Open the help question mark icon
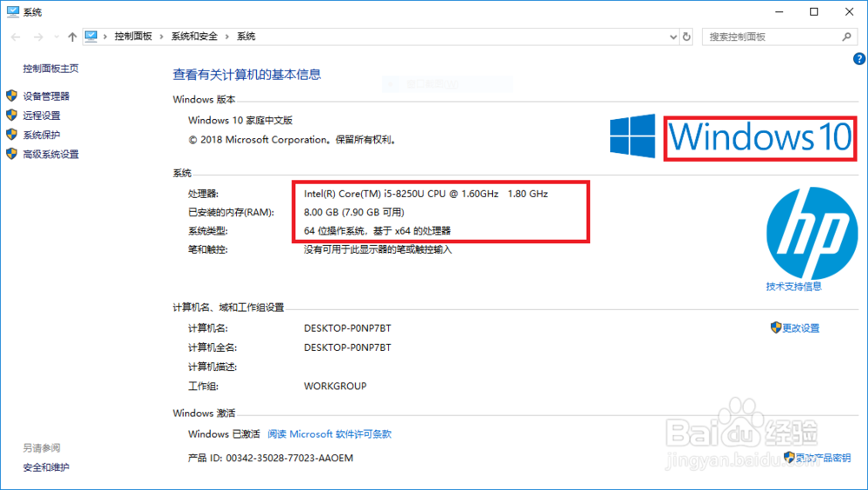Screen dimensions: 868x490 tap(859, 59)
